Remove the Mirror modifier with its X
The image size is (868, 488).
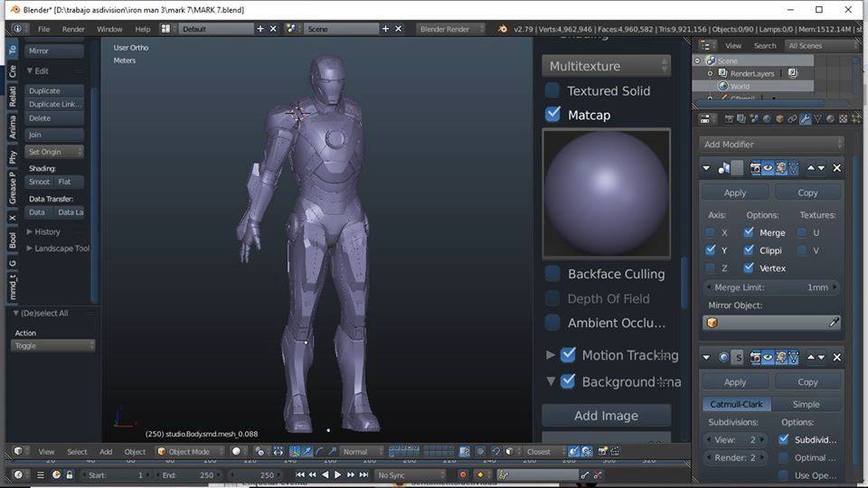(x=837, y=168)
